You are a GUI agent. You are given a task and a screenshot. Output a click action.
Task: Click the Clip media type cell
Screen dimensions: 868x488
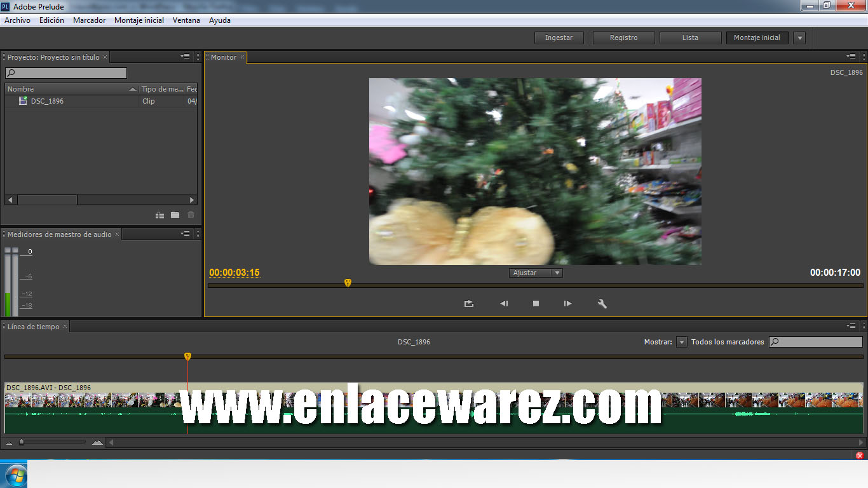[x=149, y=101]
